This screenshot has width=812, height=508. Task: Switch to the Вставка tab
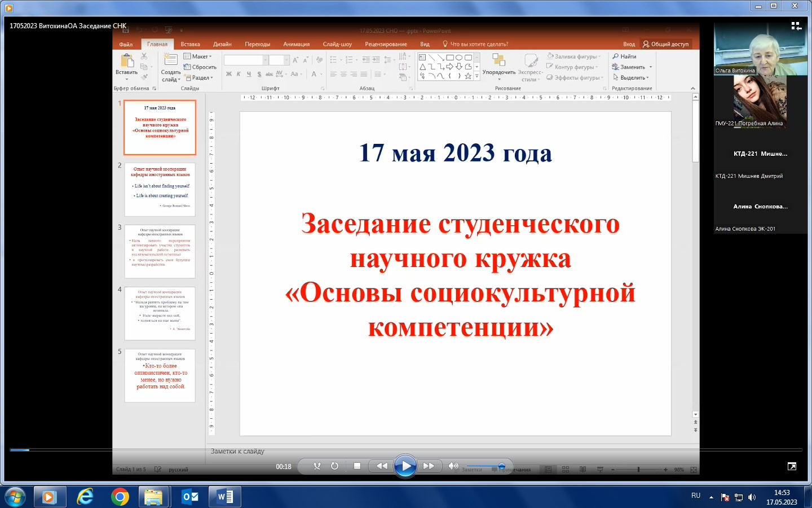[x=191, y=44]
